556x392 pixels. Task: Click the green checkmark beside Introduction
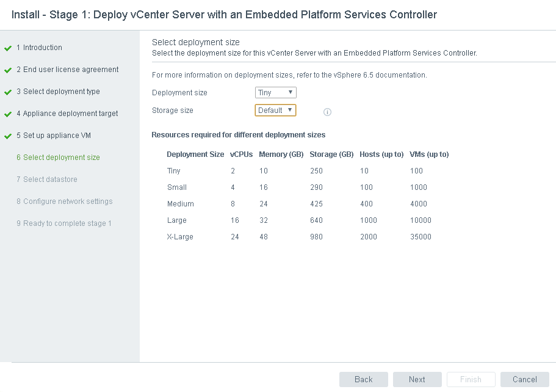click(x=8, y=48)
